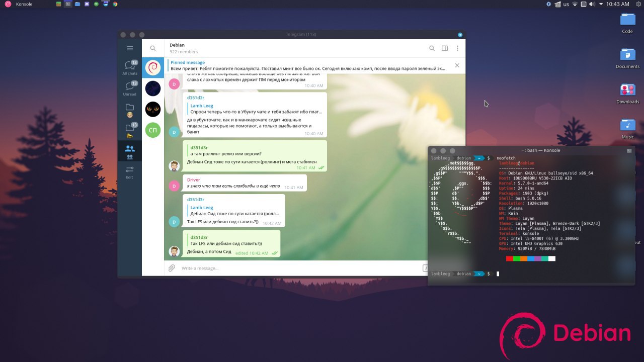Open the panel settings gear icon
The width and height of the screenshot is (644, 362).
pyautogui.click(x=637, y=4)
